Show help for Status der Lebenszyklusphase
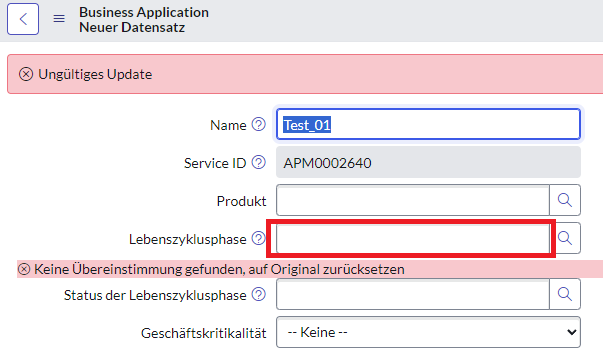This screenshot has width=603, height=360. [x=258, y=295]
